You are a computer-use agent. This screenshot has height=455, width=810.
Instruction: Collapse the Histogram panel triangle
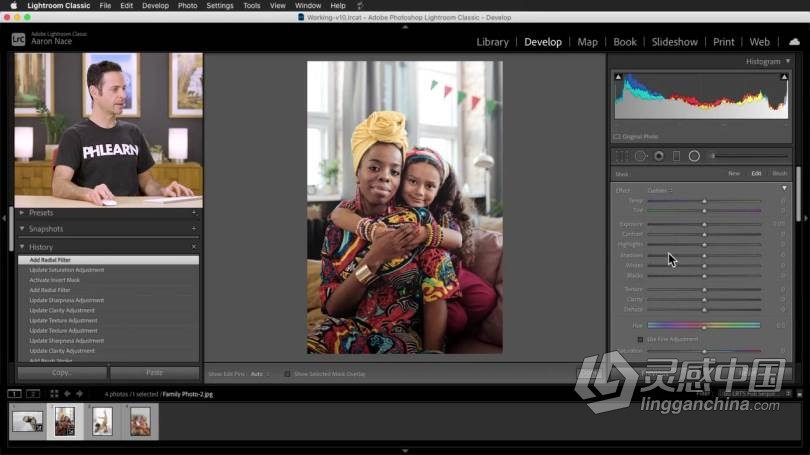[788, 61]
